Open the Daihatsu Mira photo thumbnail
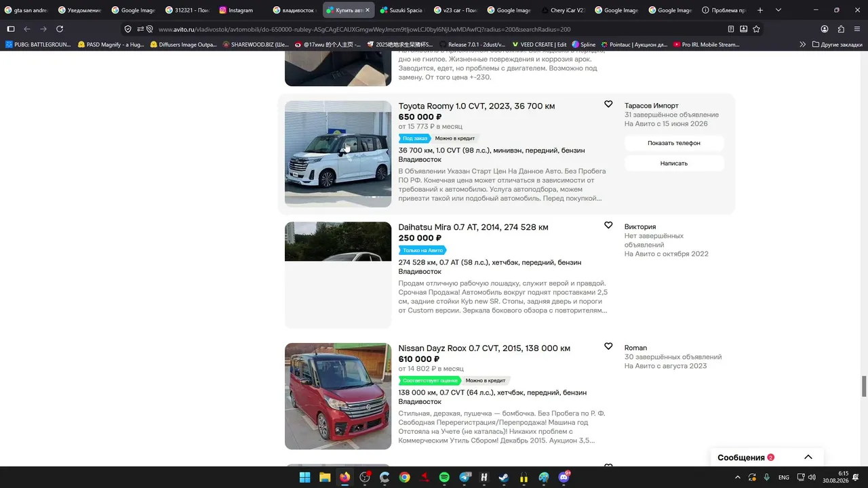 (x=338, y=275)
